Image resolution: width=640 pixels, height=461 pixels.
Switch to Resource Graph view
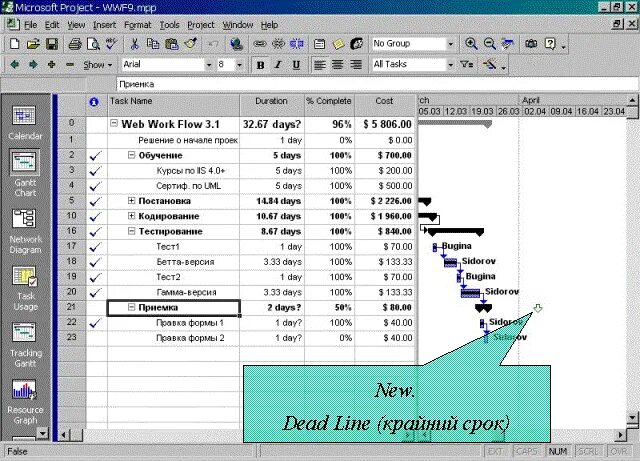(25, 402)
